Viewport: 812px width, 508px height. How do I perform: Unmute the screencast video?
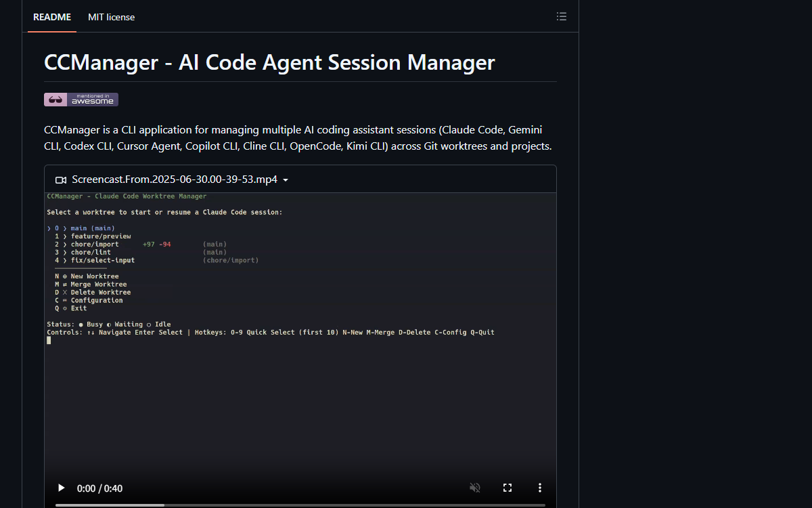[475, 488]
